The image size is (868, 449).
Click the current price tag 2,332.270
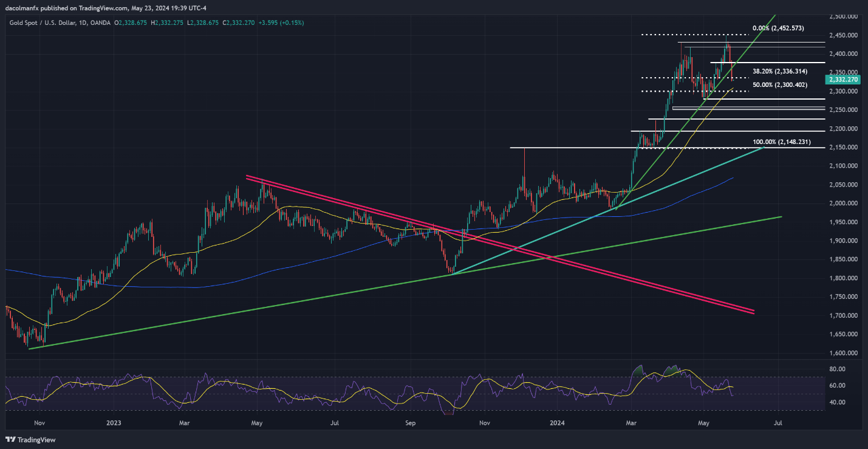point(844,80)
